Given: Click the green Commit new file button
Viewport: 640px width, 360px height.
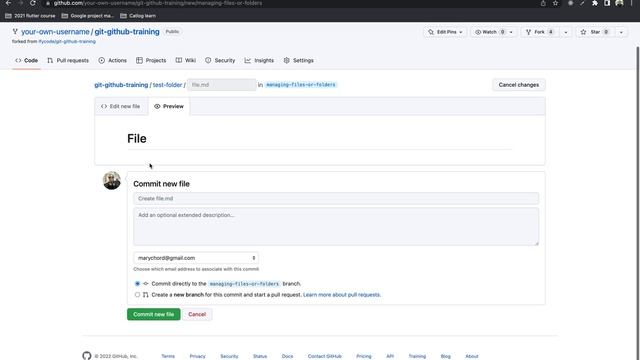Looking at the screenshot, I should point(153,314).
